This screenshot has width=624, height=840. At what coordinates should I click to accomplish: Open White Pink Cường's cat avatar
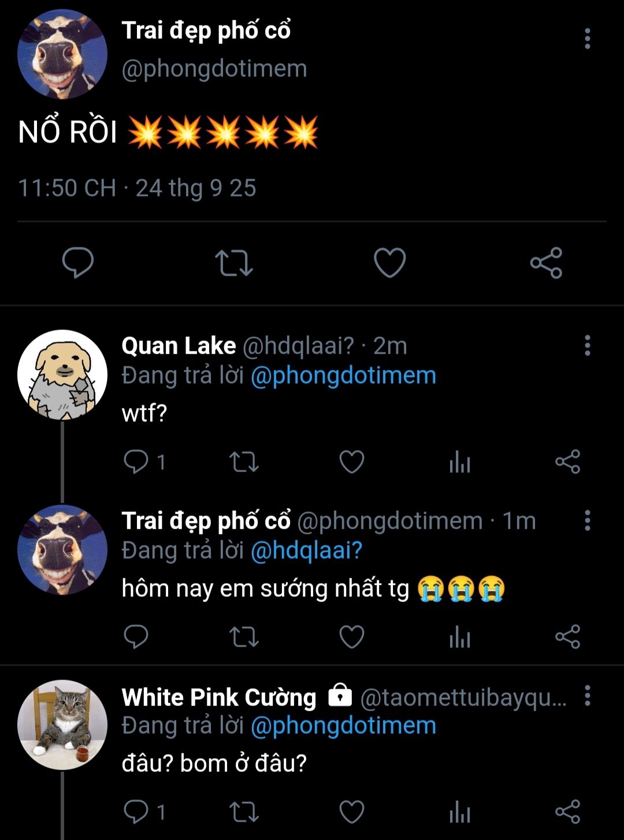point(62,724)
